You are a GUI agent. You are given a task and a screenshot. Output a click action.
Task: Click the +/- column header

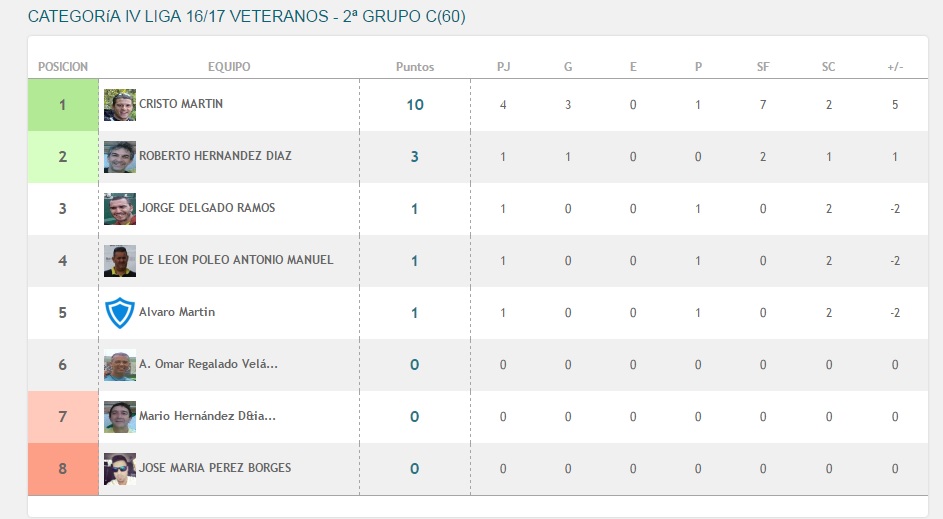pyautogui.click(x=895, y=67)
